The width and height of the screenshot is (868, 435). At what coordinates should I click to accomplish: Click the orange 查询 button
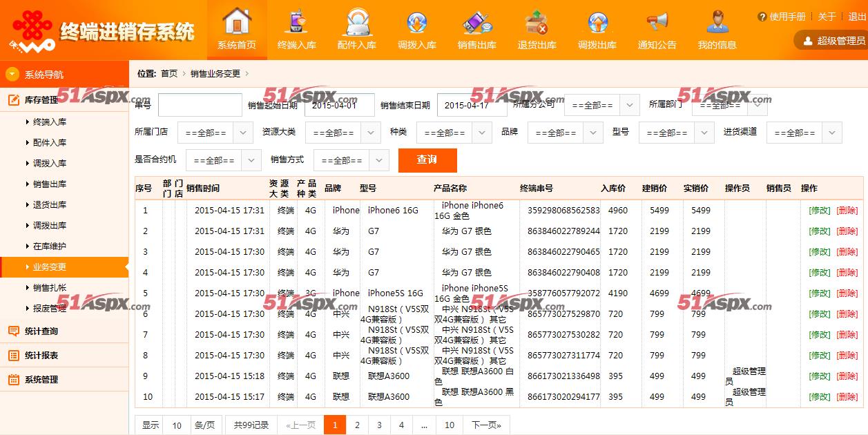[427, 160]
